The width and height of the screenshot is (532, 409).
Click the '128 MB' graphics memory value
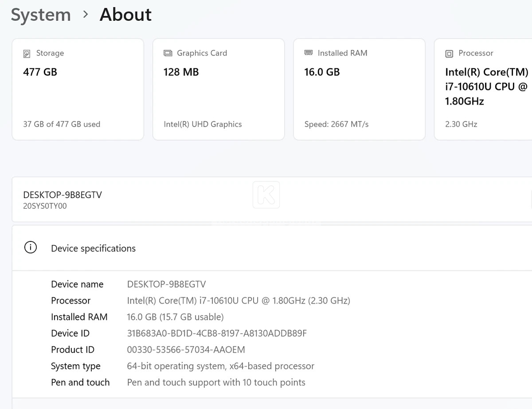pos(181,72)
